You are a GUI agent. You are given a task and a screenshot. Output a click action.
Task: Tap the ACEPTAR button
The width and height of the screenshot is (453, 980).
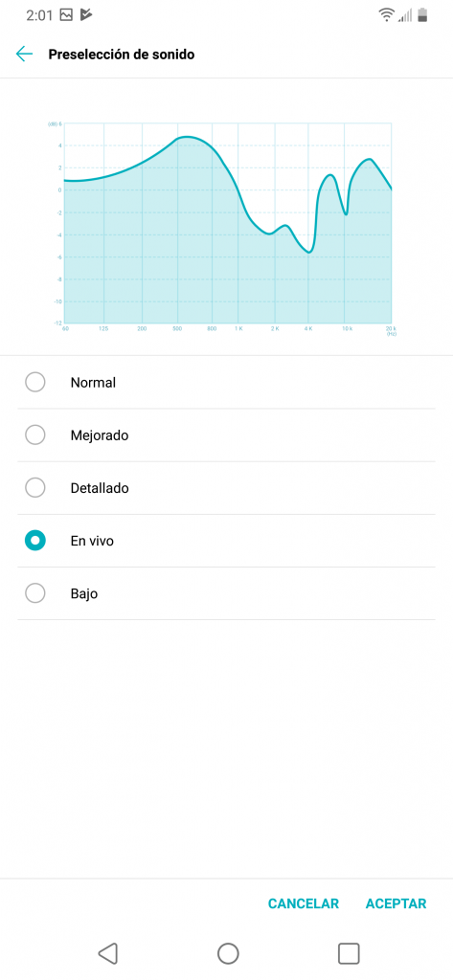pyautogui.click(x=396, y=903)
